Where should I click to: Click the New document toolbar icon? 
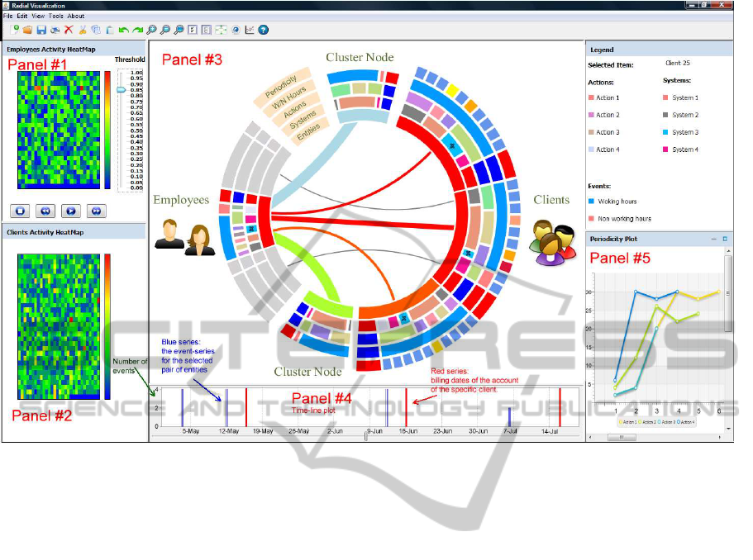point(14,30)
